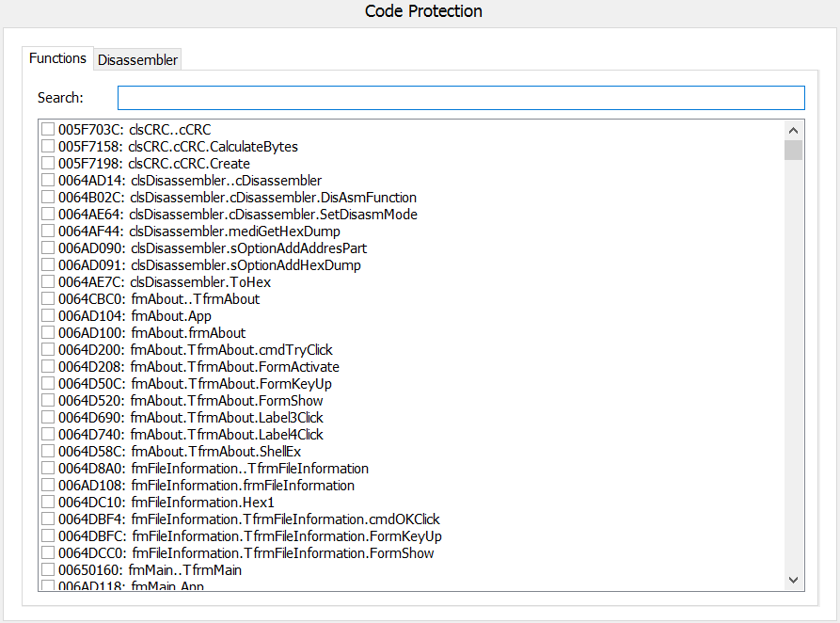Tick the fmFileInformation.frmFileInformation checkbox
Image resolution: width=840 pixels, height=623 pixels.
48,486
